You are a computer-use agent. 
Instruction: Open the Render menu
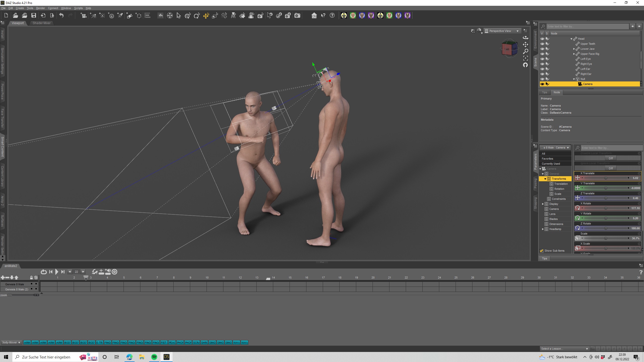coord(40,8)
